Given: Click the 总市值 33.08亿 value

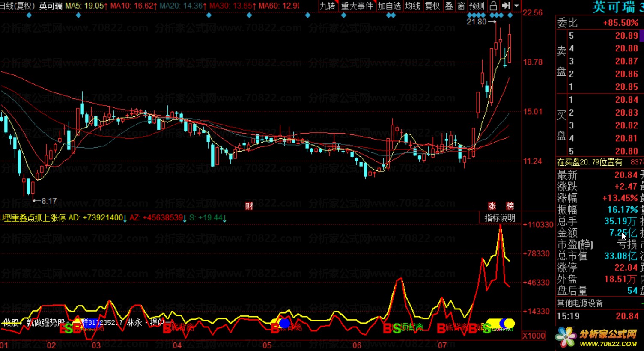Looking at the screenshot, I should click(x=620, y=256).
